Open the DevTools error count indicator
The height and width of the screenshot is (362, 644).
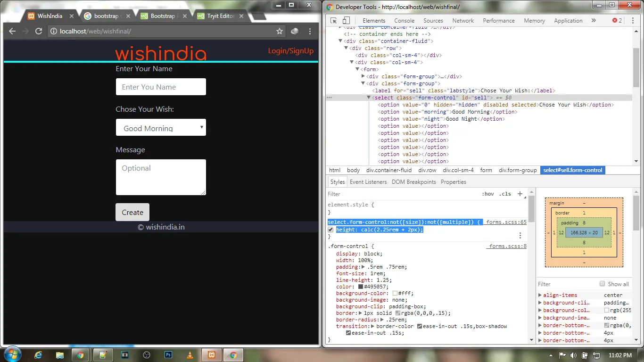pos(617,20)
